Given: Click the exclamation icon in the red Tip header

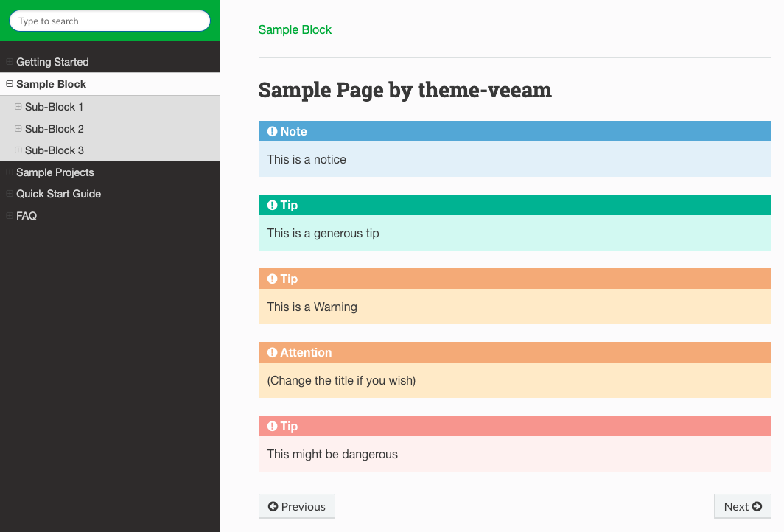Looking at the screenshot, I should click(272, 426).
